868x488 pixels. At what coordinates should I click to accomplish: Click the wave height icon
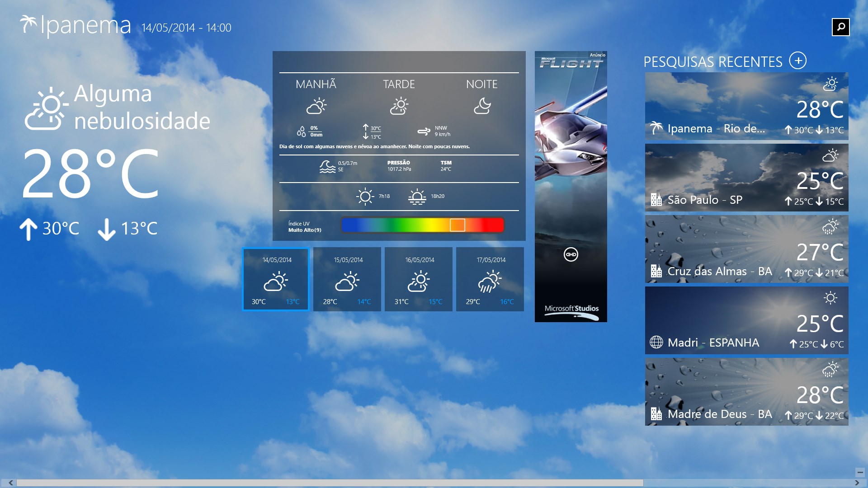(327, 166)
